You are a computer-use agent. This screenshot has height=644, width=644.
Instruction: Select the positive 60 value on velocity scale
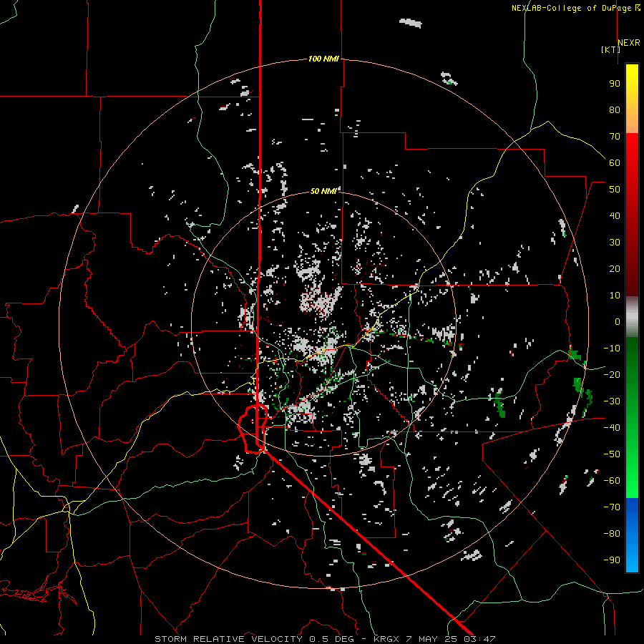tap(615, 162)
